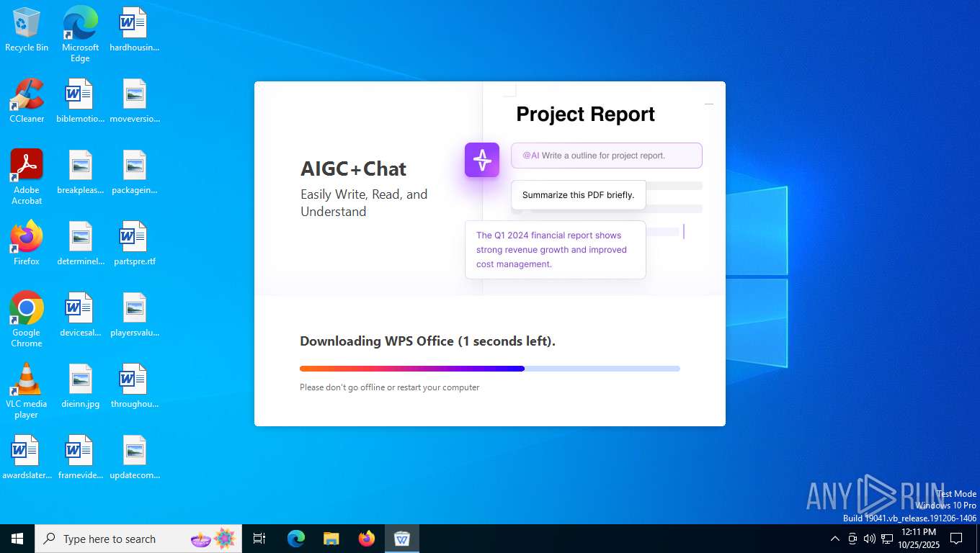Open Microsoft Edge desktop shortcut

(x=80, y=35)
